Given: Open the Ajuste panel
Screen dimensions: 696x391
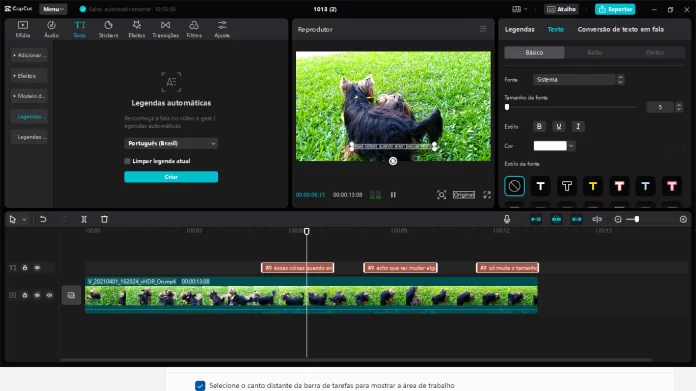Looking at the screenshot, I should point(222,29).
